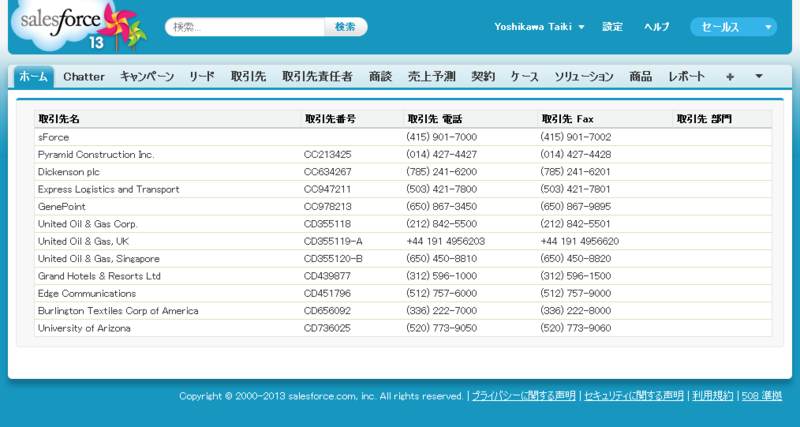Screen dimensions: 800x427
Task: Select the sForce account name
Action: (x=54, y=137)
